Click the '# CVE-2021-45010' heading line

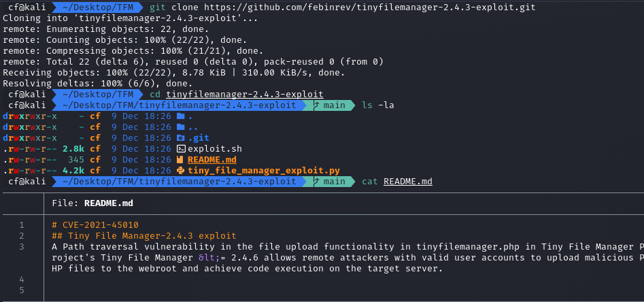(x=95, y=224)
